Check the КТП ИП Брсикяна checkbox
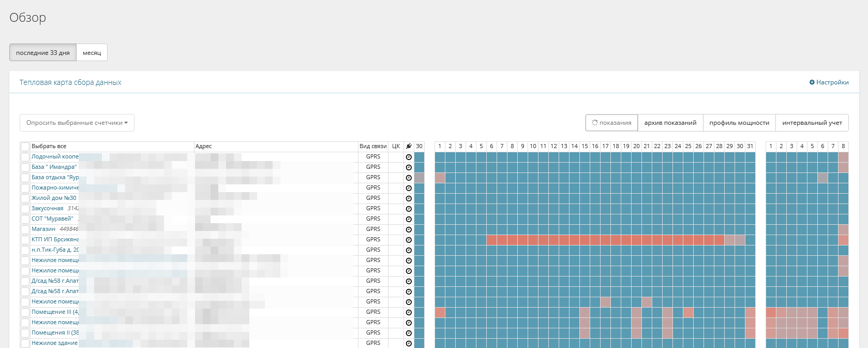This screenshot has height=348, width=868. [x=25, y=240]
